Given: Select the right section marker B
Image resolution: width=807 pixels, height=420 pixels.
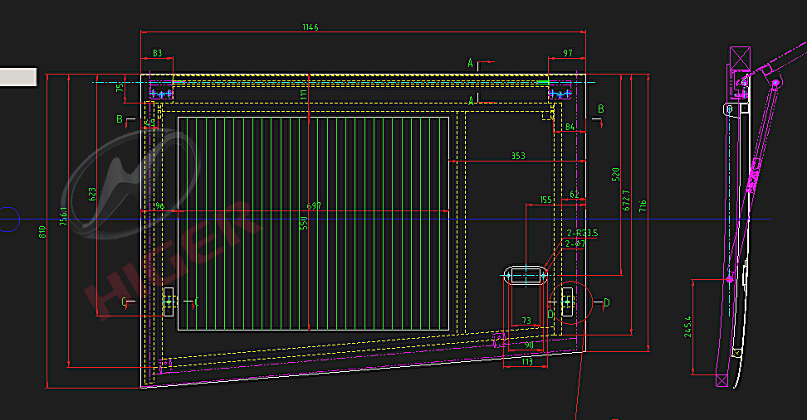Looking at the screenshot, I should point(600,108).
